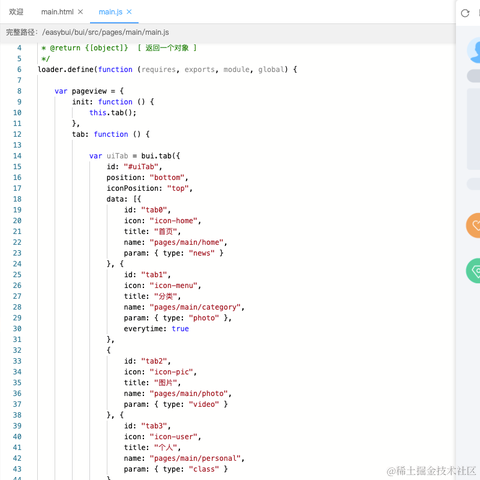Click the full path /easybui/bui/src/pages/main/main.js
Viewport: 480px width, 480px height.
[105, 32]
